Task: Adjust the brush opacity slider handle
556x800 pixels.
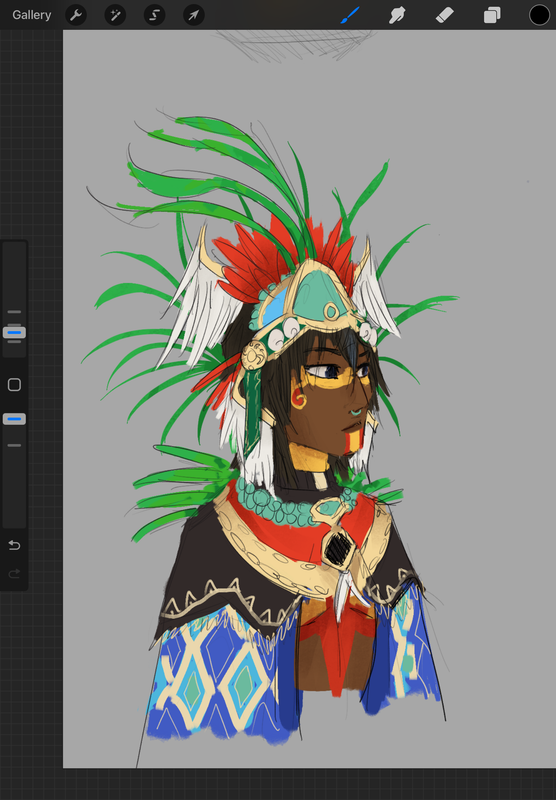Action: pyautogui.click(x=14, y=419)
